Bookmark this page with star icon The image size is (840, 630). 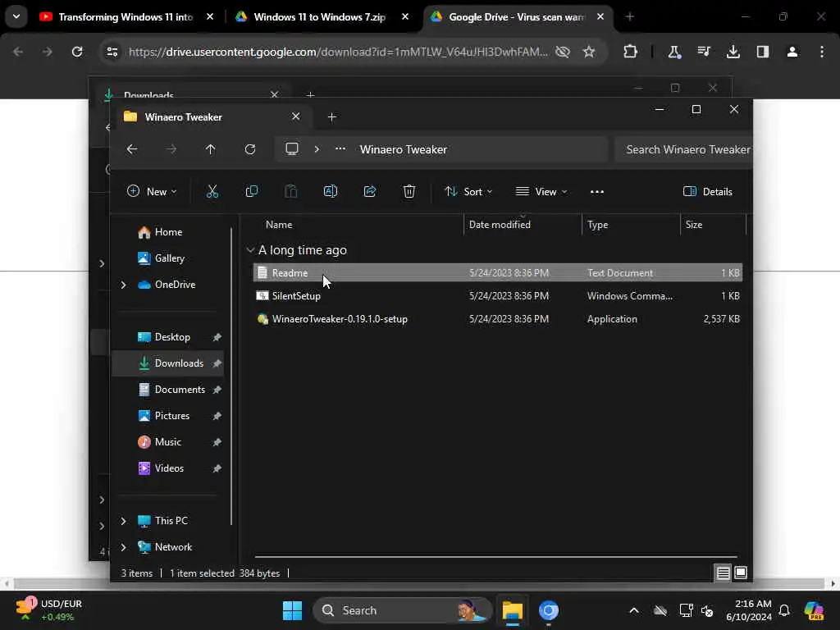[x=589, y=52]
